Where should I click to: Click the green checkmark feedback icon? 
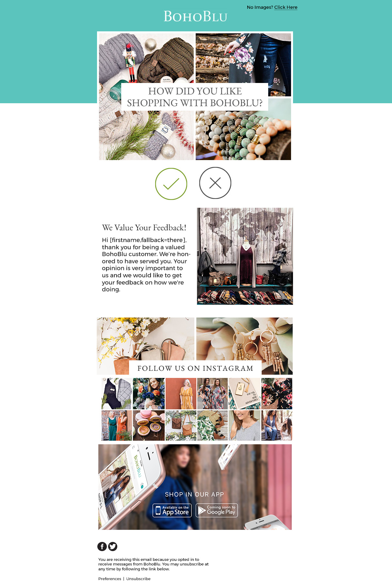click(171, 184)
